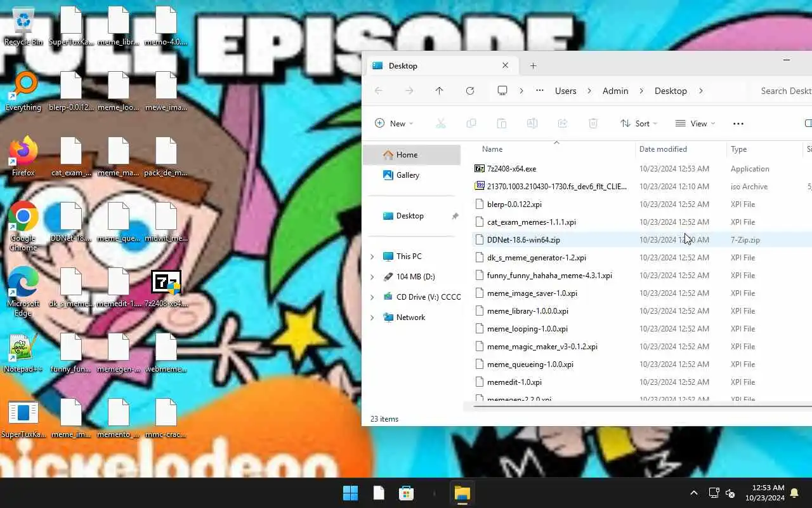Open the See more (three dots) toolbar menu
The height and width of the screenshot is (508, 812).
click(x=738, y=124)
